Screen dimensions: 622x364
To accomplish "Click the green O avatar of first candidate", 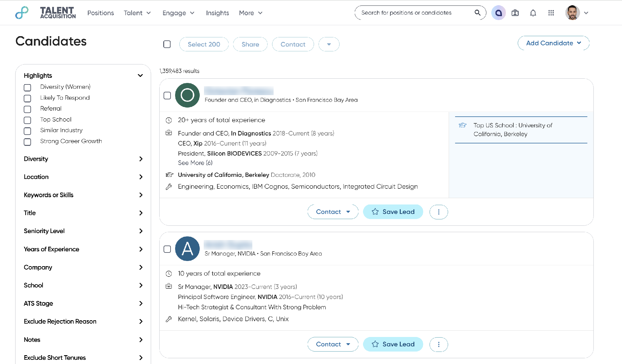I will click(187, 95).
